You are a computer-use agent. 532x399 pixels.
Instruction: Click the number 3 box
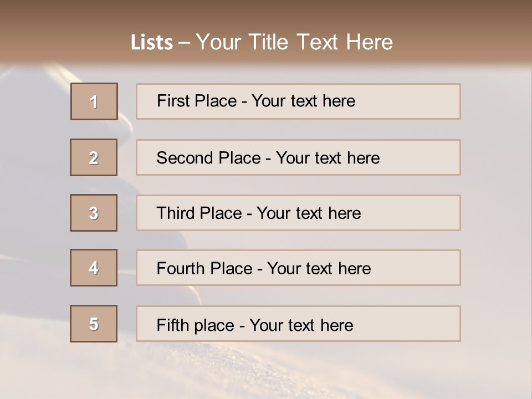tap(94, 213)
